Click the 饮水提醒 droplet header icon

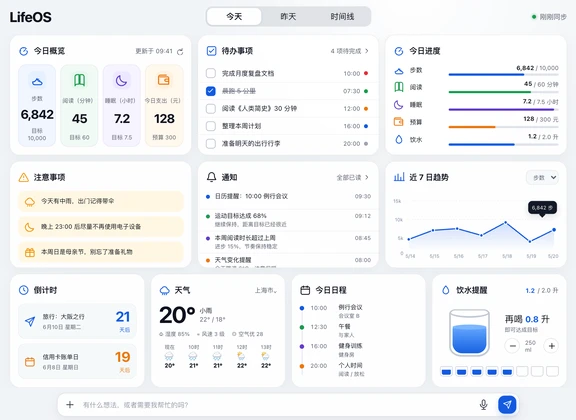click(446, 290)
